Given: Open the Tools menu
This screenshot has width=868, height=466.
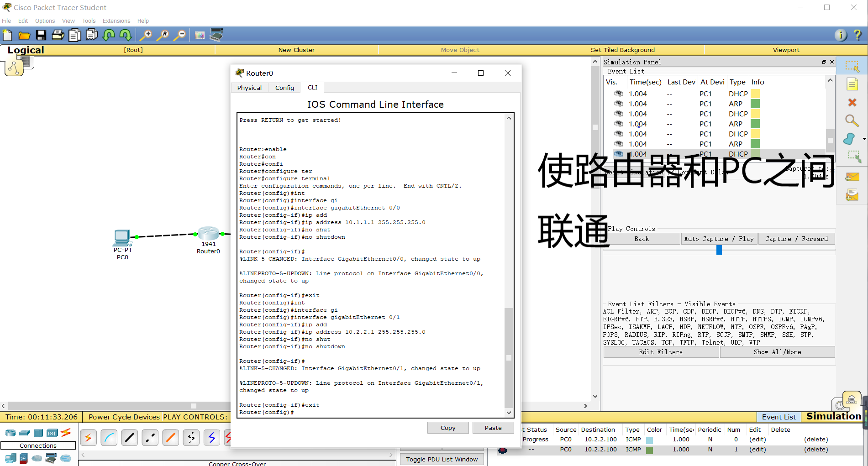Looking at the screenshot, I should [89, 21].
